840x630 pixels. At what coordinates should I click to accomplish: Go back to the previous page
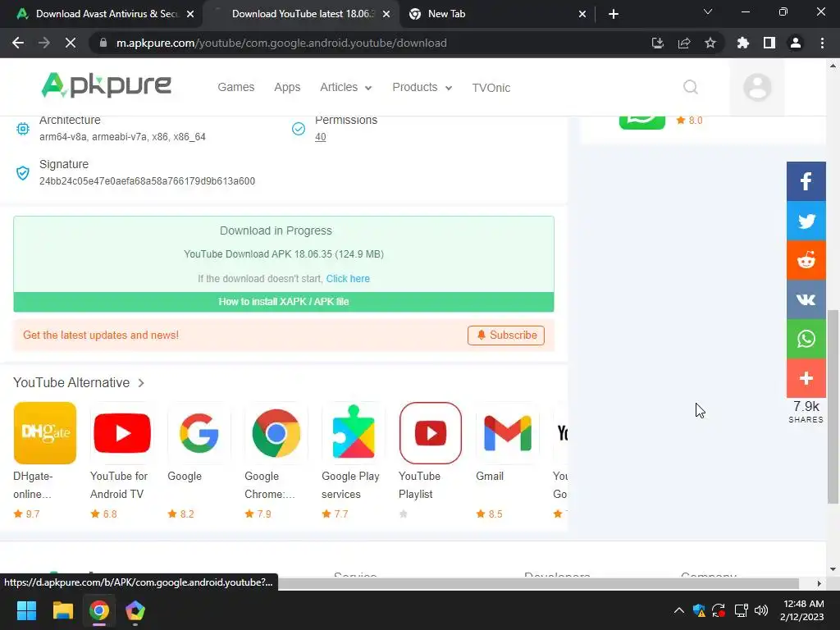(x=18, y=43)
